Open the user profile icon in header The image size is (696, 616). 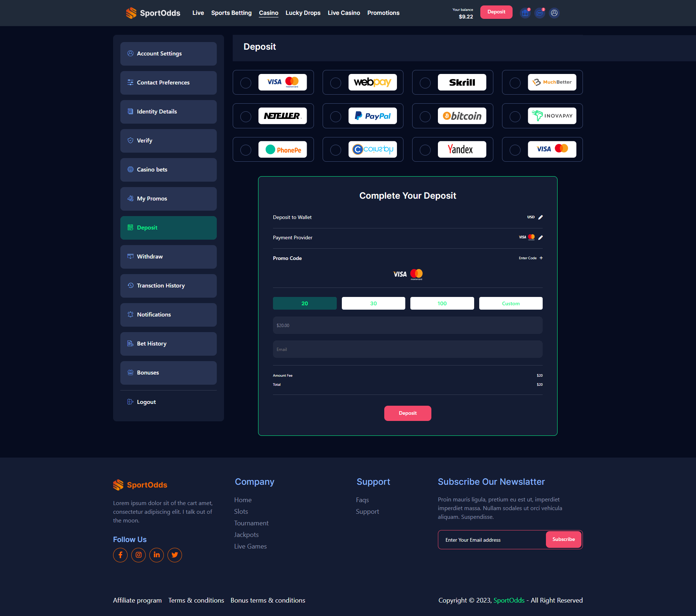[554, 13]
